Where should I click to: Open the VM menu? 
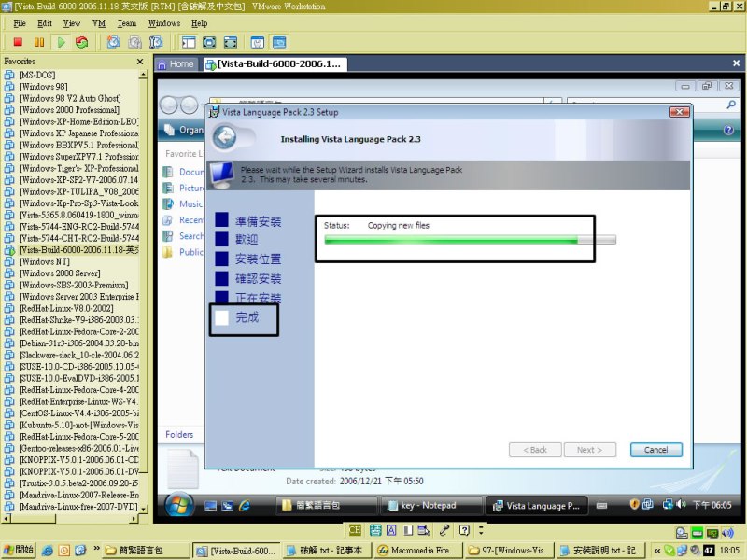tap(99, 23)
